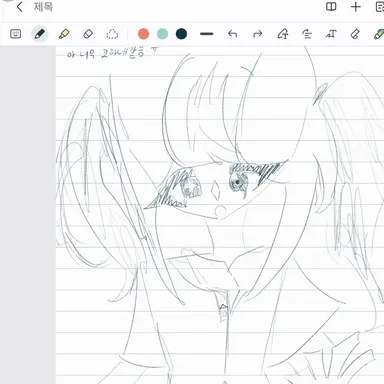Image resolution: width=384 pixels, height=384 pixels.
Task: Open the handwriting straighten tool
Action: (307, 34)
